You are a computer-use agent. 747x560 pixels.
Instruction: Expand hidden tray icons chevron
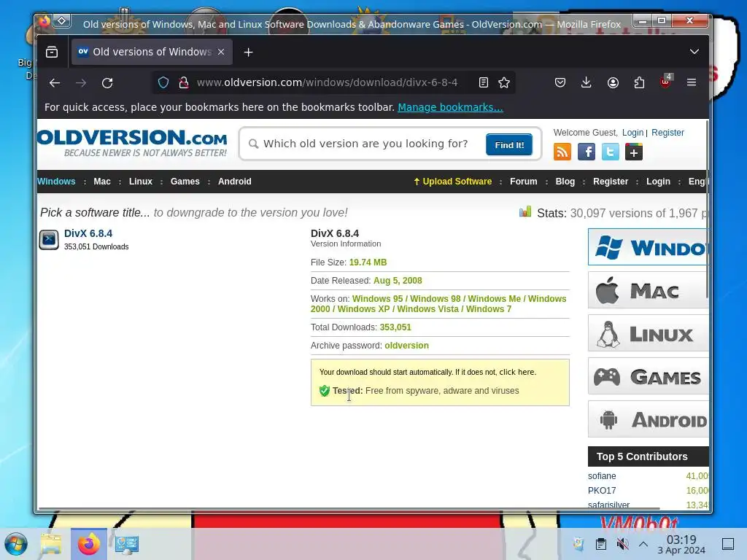643,544
